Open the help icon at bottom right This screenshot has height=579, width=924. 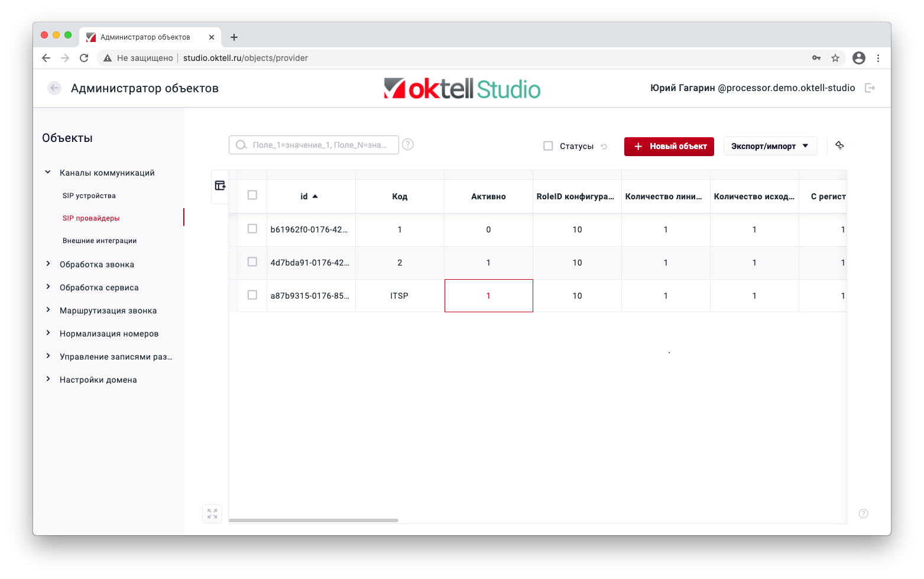pyautogui.click(x=863, y=513)
